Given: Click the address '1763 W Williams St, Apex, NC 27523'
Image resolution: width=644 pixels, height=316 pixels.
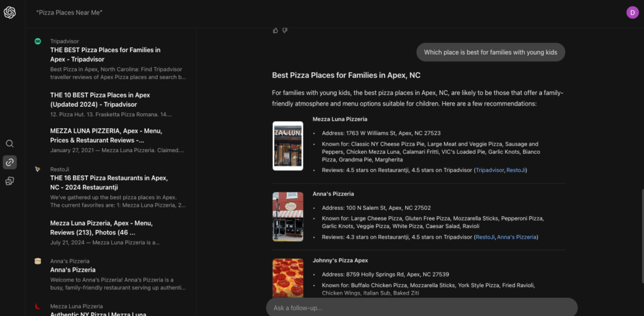Looking at the screenshot, I should coord(394,133).
